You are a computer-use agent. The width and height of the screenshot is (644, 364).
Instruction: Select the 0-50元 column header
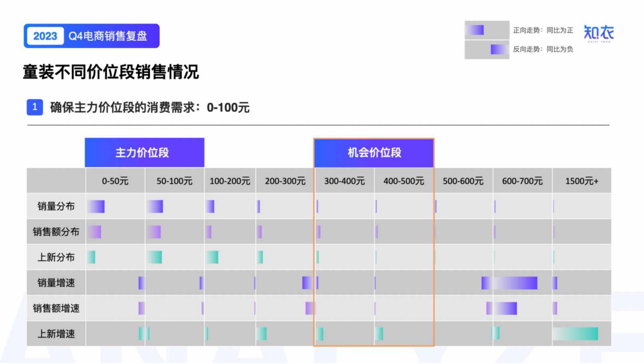coord(115,181)
